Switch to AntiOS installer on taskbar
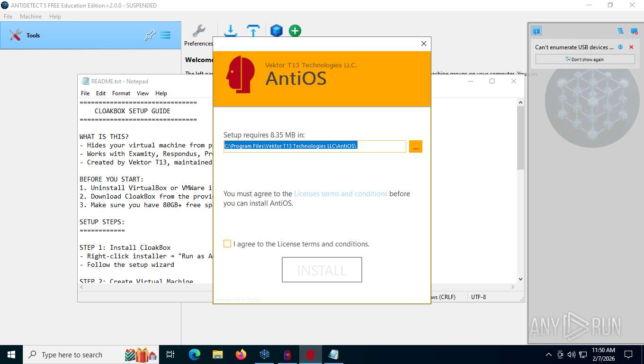This screenshot has height=364, width=644. click(310, 355)
